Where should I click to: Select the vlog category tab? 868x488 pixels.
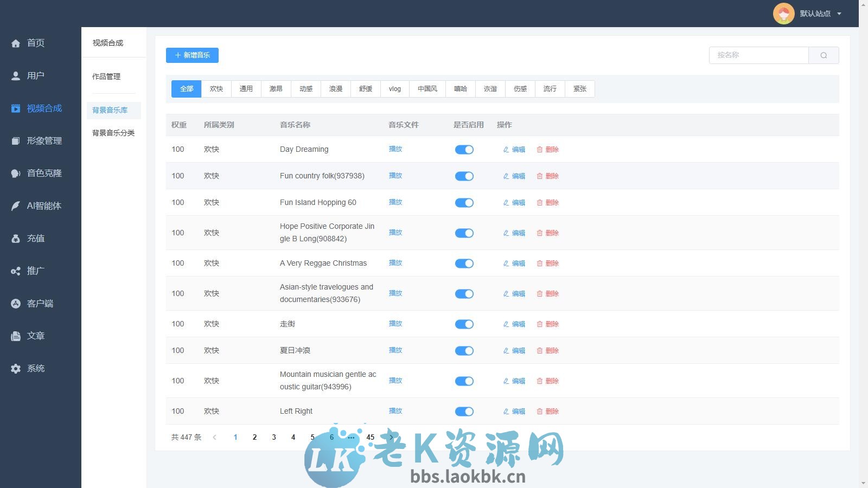click(394, 88)
